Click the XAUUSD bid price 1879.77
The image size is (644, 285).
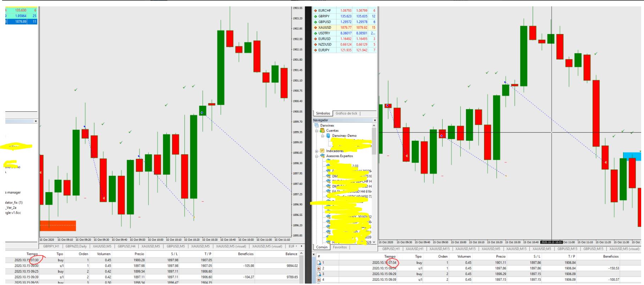[346, 28]
